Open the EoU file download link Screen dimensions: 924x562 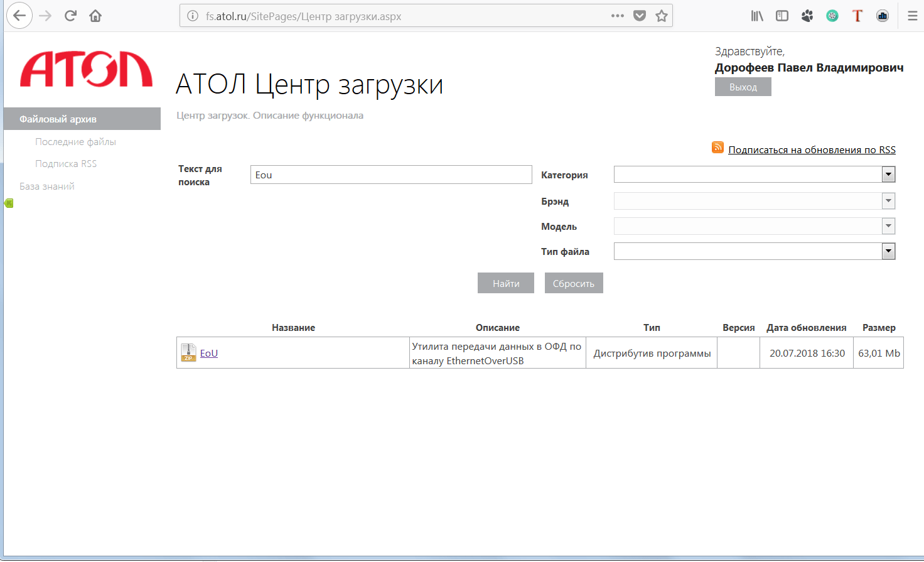(x=209, y=354)
